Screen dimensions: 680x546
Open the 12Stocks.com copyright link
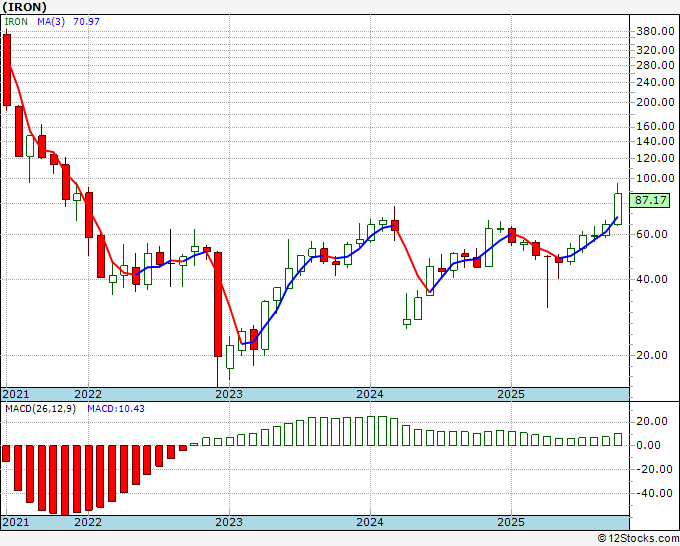[638, 539]
